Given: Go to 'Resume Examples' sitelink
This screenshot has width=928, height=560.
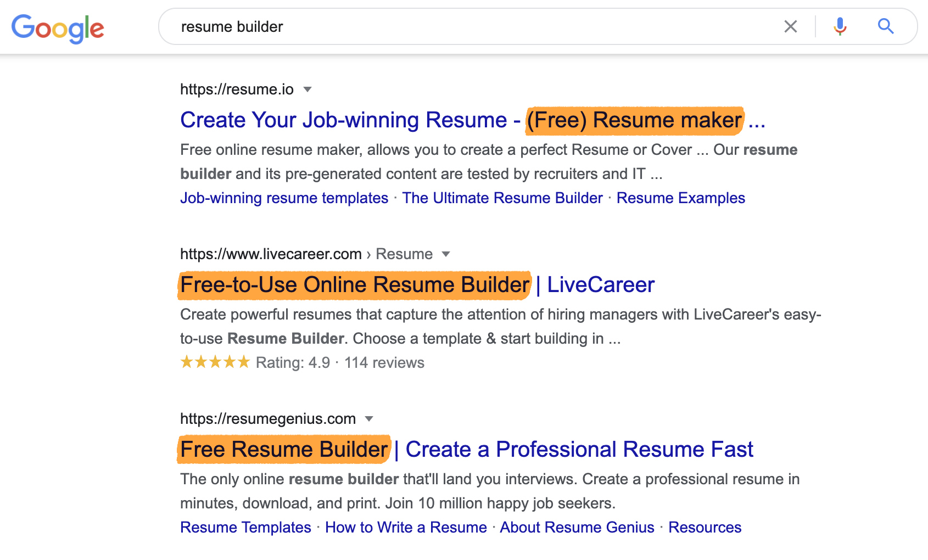Looking at the screenshot, I should point(680,198).
